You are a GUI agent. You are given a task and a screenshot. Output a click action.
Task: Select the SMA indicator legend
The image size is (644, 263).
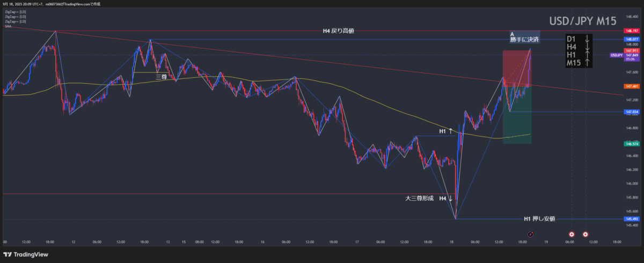pos(8,26)
